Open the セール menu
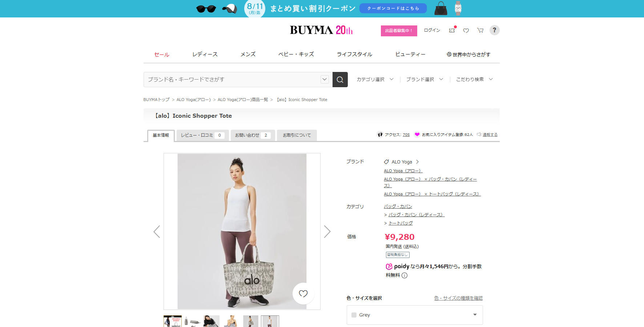The image size is (644, 327). tap(162, 54)
